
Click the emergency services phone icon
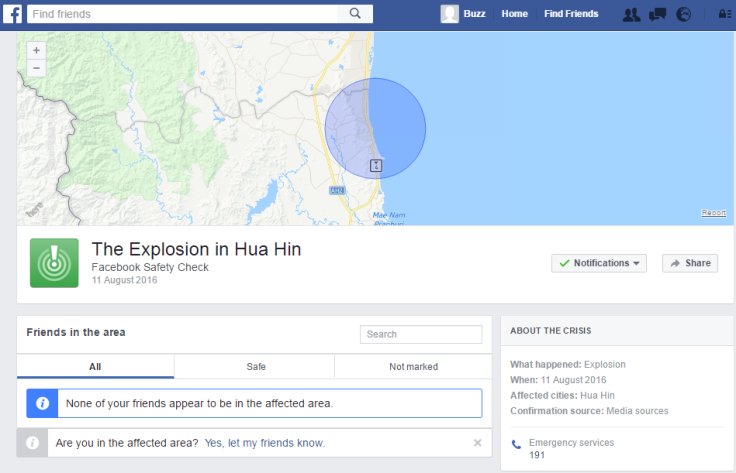516,444
